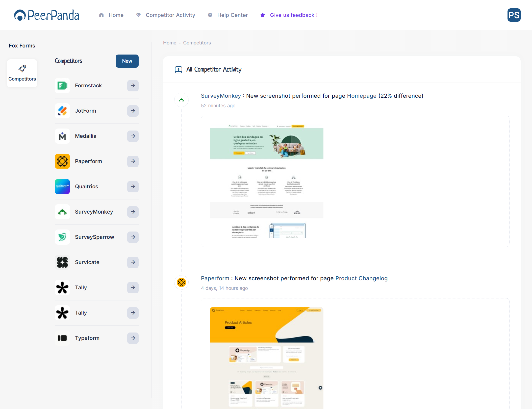Click the SurveySparrow bird icon
This screenshot has height=409, width=532.
62,237
